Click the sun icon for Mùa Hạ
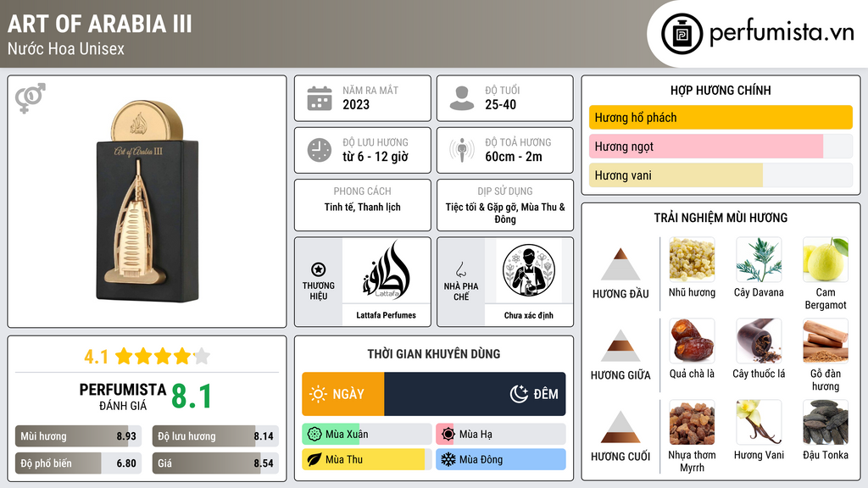Screen dimensions: 868x488 [x=448, y=435]
